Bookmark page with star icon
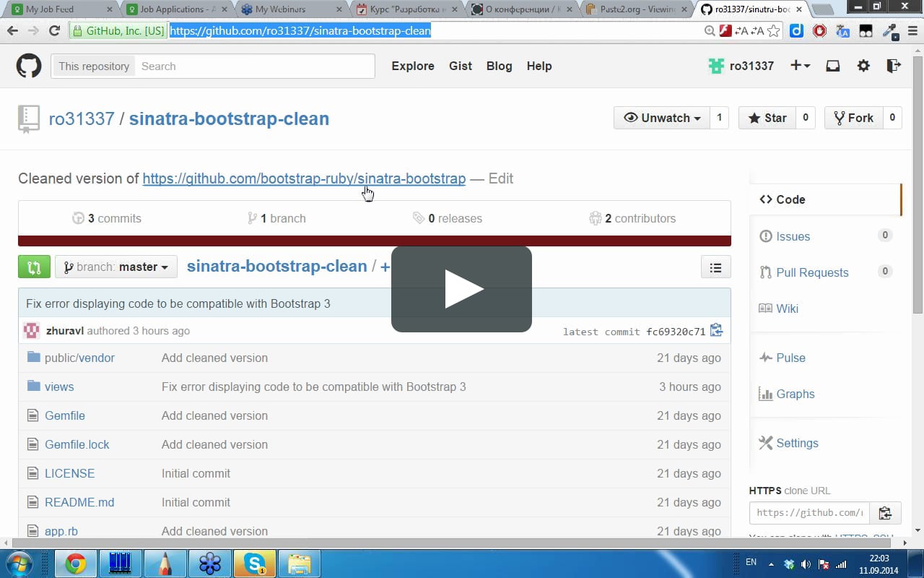 (x=773, y=31)
